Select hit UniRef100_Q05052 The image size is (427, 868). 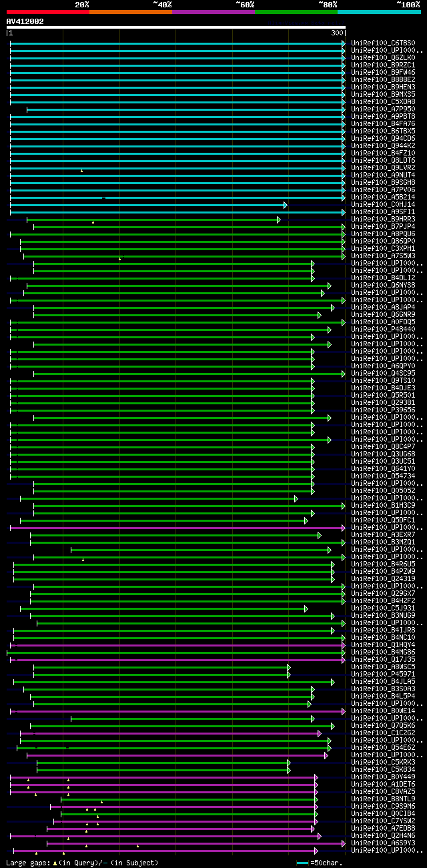point(383,491)
